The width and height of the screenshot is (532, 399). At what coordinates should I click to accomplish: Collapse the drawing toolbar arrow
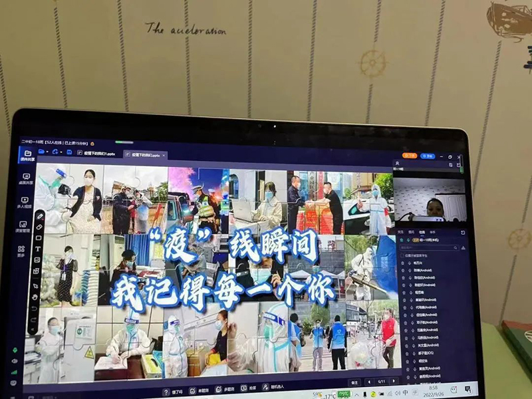click(x=33, y=329)
